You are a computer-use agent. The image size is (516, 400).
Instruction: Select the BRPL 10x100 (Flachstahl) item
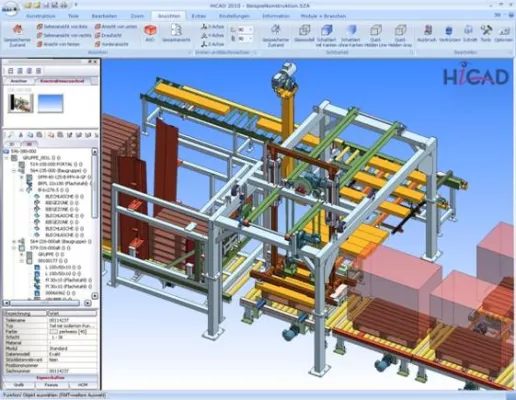pyautogui.click(x=63, y=183)
